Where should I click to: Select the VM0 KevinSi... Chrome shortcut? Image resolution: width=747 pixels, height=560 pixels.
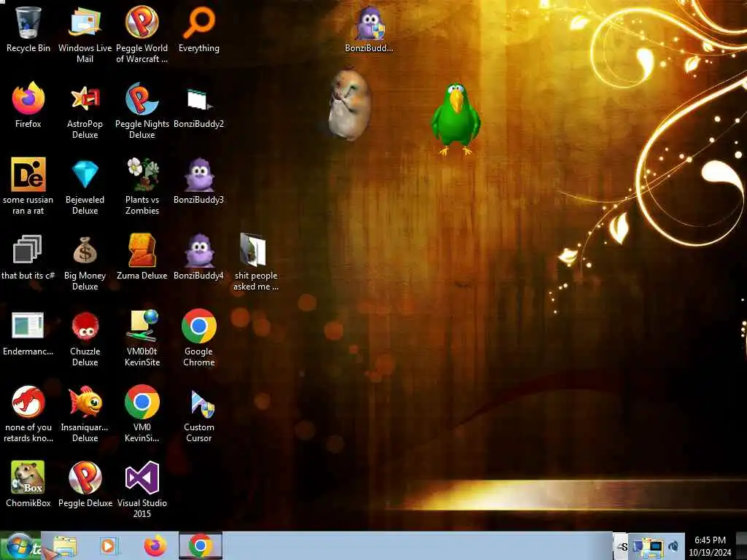142,414
